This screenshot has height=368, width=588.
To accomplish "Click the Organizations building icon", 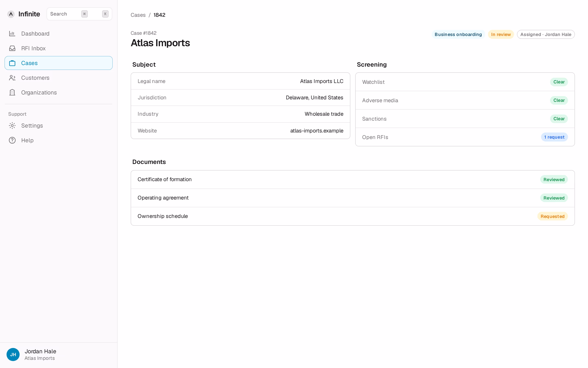I will pyautogui.click(x=12, y=92).
